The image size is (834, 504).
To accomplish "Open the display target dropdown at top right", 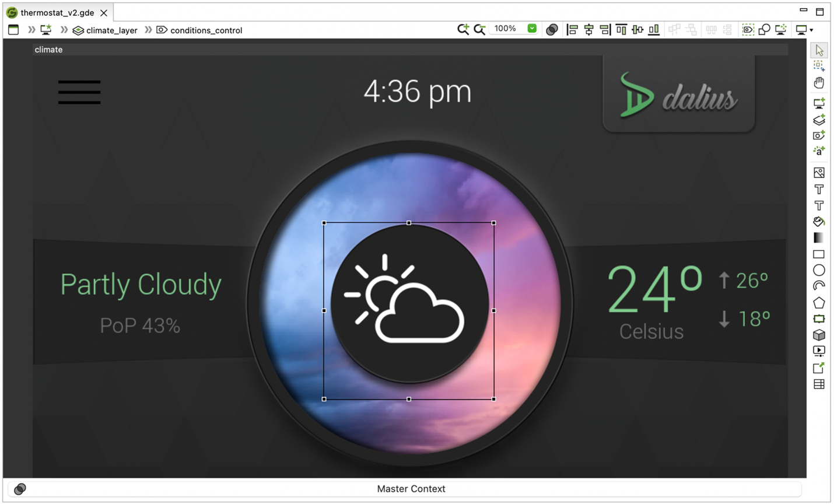I will click(803, 29).
